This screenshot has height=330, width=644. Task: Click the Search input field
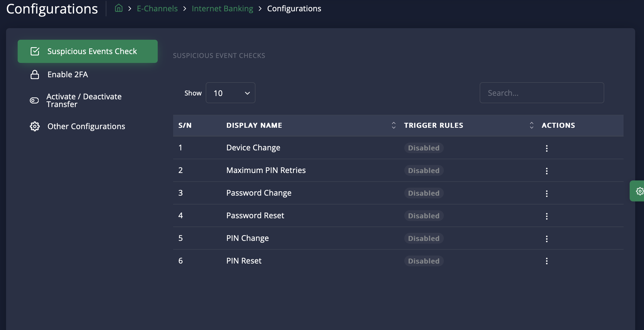click(542, 93)
